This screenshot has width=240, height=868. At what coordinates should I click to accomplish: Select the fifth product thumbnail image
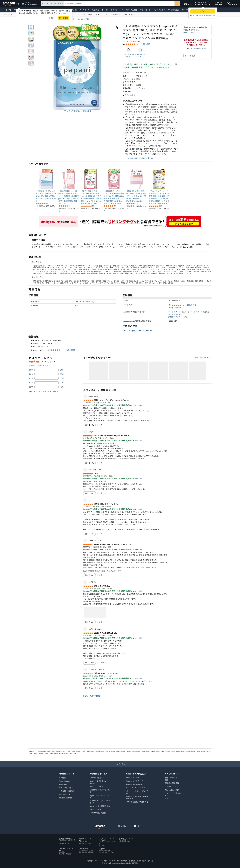pyautogui.click(x=31, y=51)
